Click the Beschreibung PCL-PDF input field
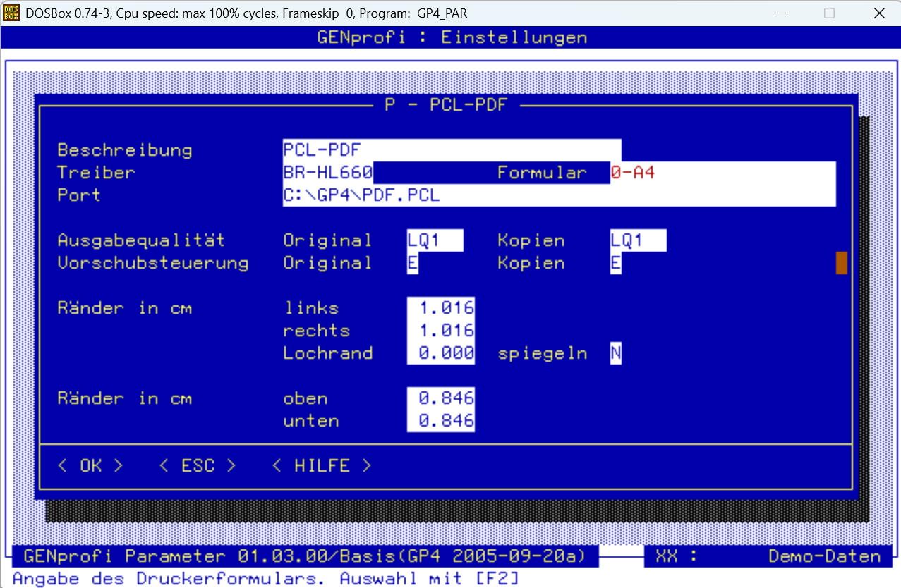This screenshot has width=901, height=588. [x=452, y=150]
